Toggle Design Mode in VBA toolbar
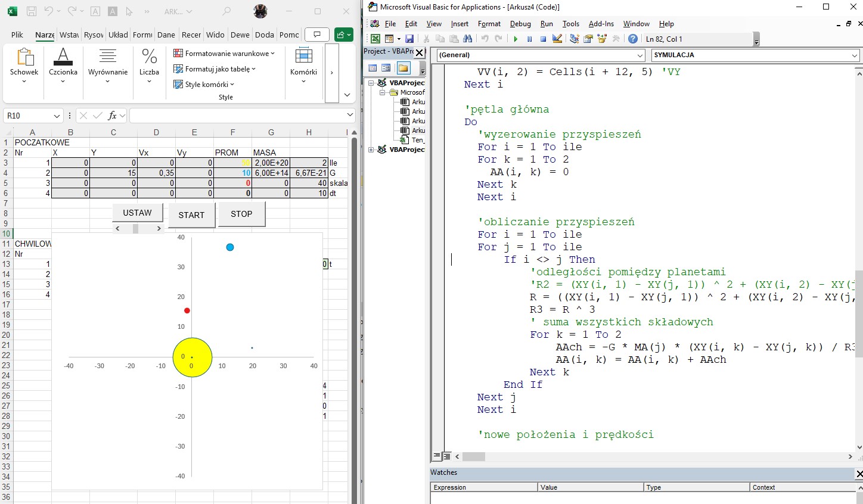This screenshot has height=504, width=863. [x=557, y=39]
